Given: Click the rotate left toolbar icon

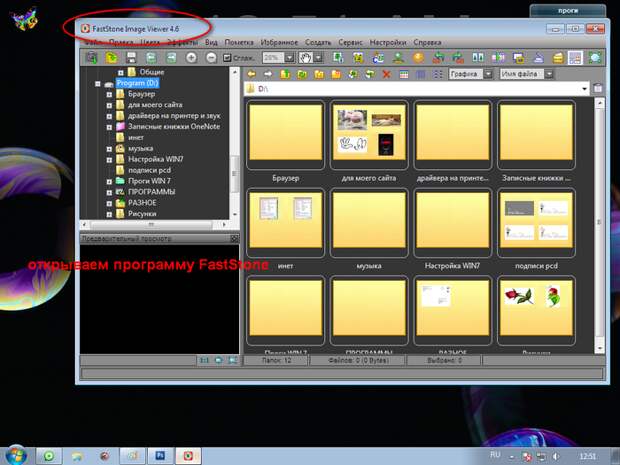Looking at the screenshot, I should pyautogui.click(x=438, y=58).
